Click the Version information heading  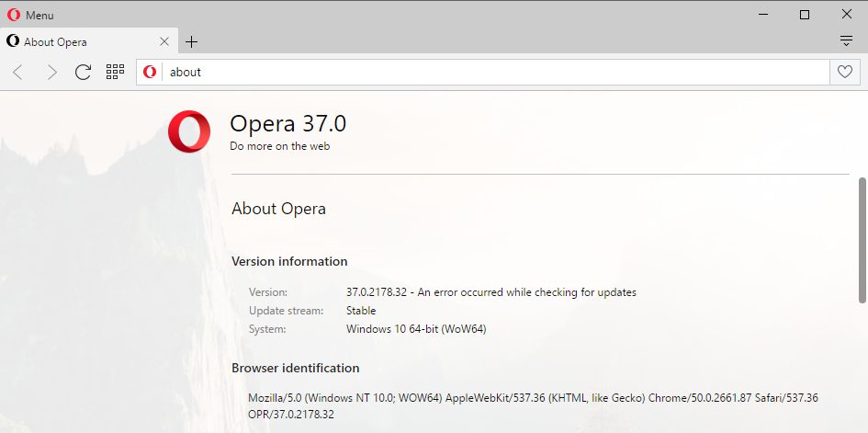tap(289, 261)
